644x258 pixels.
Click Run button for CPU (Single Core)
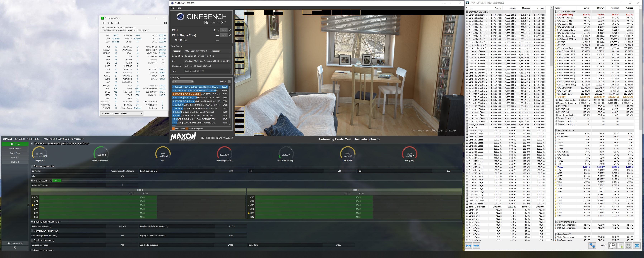pos(224,35)
